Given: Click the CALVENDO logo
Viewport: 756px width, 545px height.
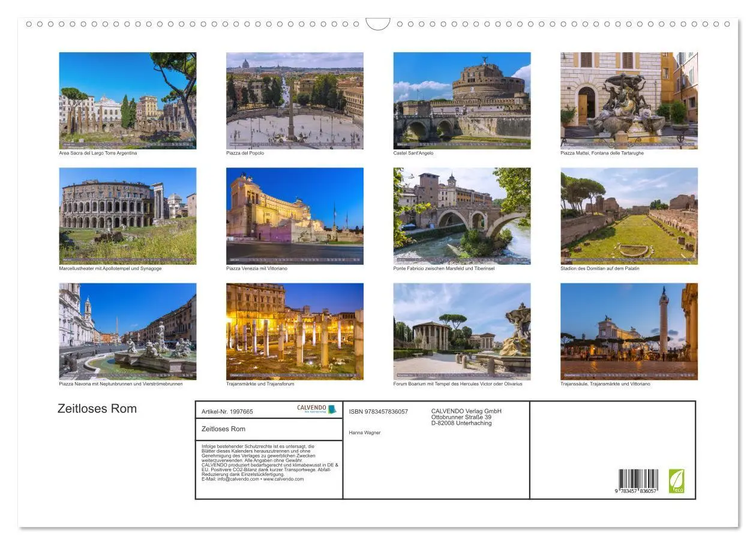Looking at the screenshot, I should (x=317, y=409).
